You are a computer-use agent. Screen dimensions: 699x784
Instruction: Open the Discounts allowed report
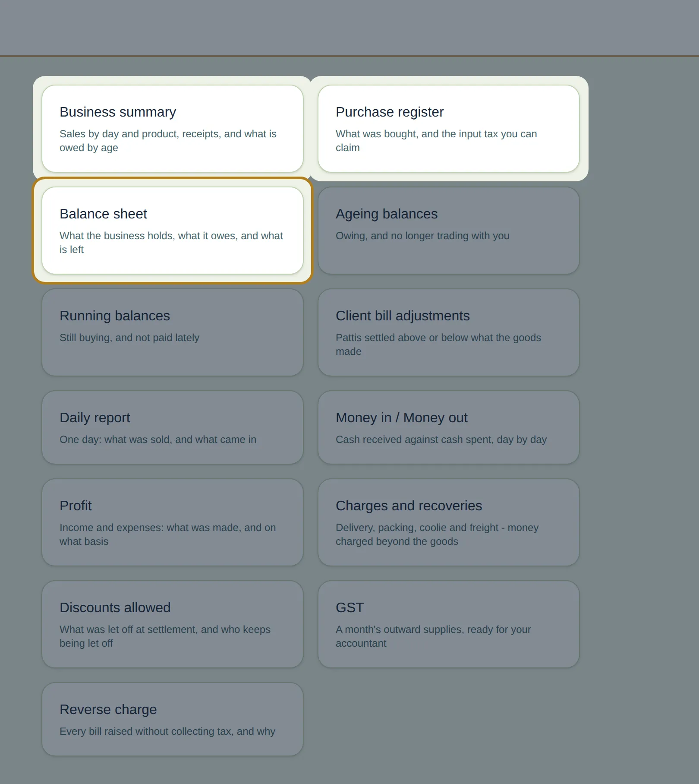click(173, 624)
